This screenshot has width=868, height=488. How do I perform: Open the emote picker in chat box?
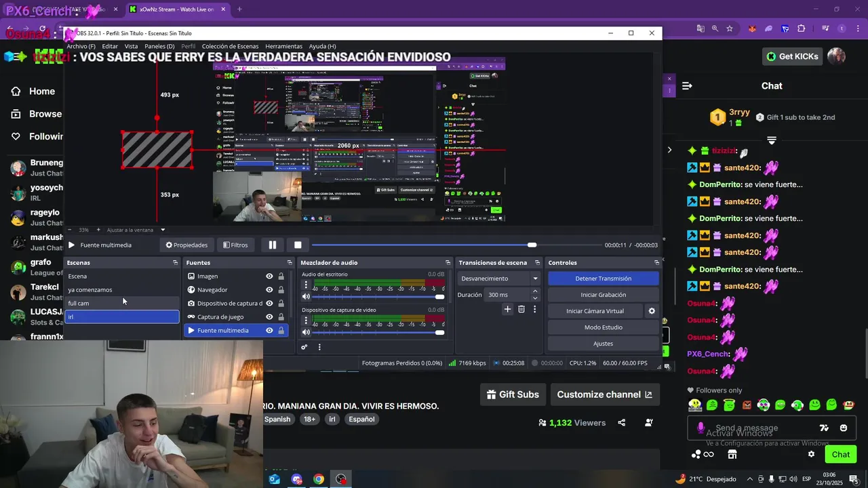click(x=844, y=428)
